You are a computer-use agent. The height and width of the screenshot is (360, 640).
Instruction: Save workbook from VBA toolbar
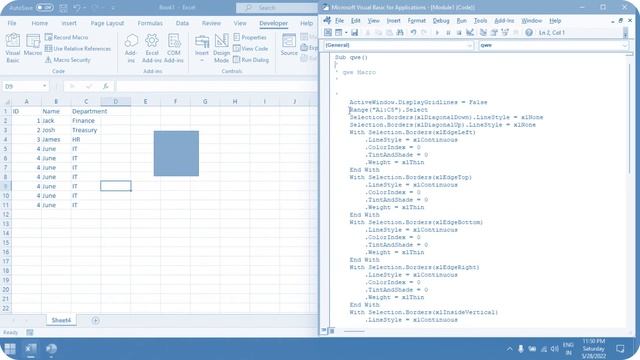click(x=354, y=33)
